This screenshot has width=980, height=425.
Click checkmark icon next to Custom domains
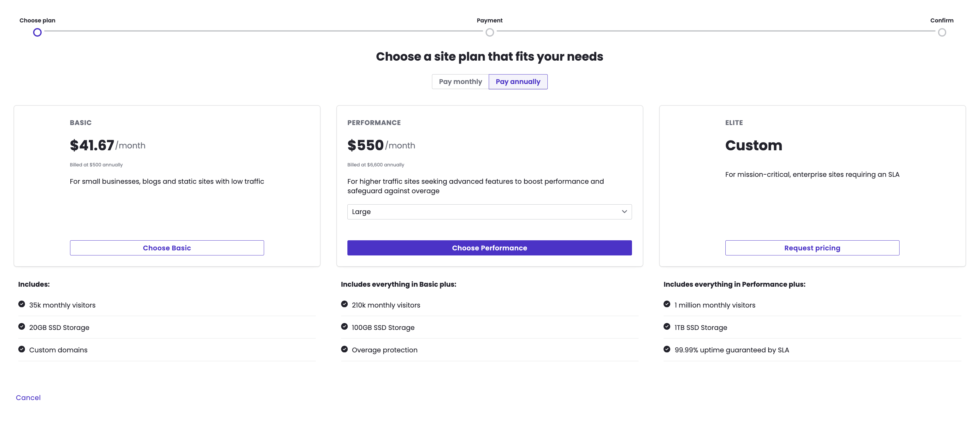click(x=22, y=349)
